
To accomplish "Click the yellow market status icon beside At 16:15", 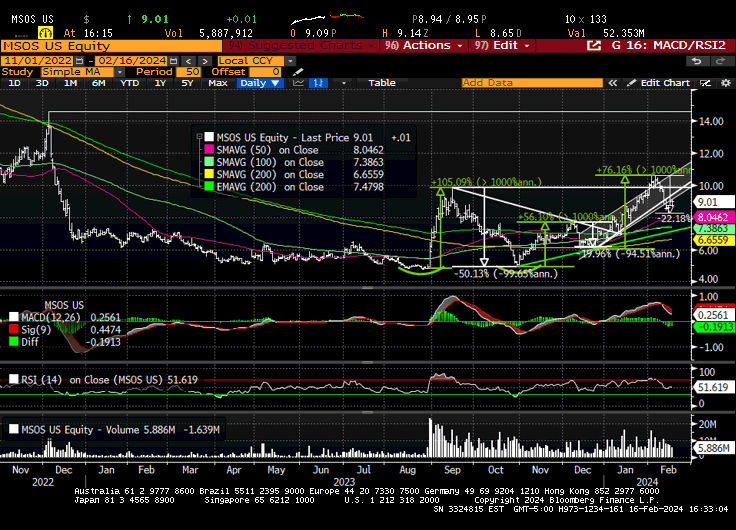I will [45, 33].
